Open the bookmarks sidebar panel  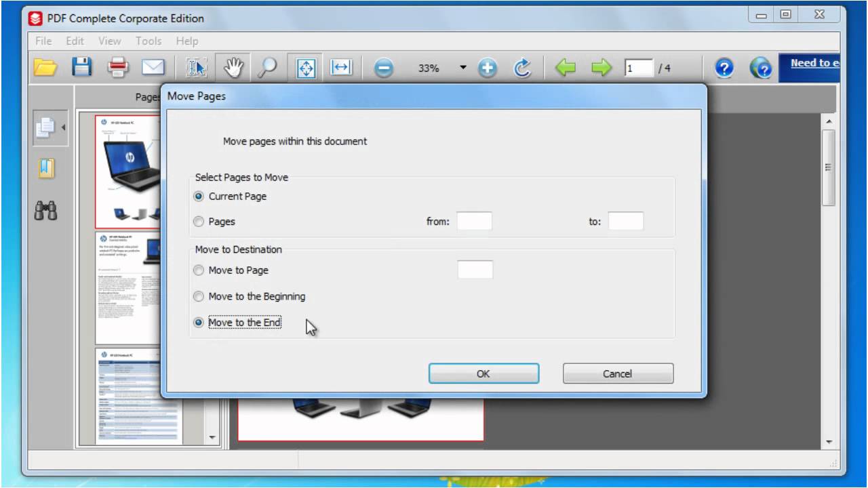coord(46,168)
